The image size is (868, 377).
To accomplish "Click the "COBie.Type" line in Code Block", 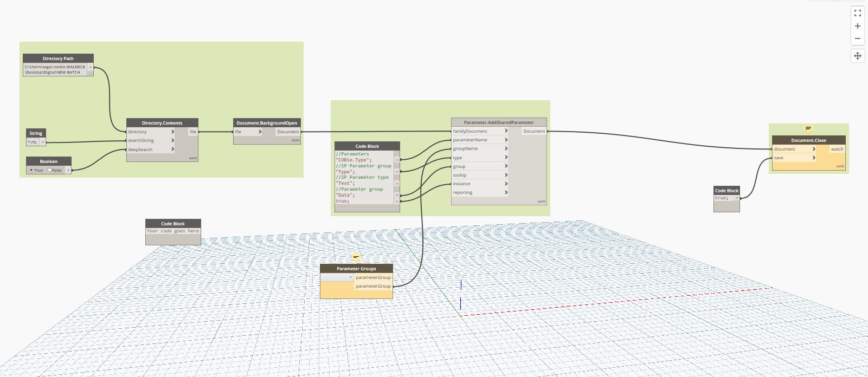I will click(353, 160).
